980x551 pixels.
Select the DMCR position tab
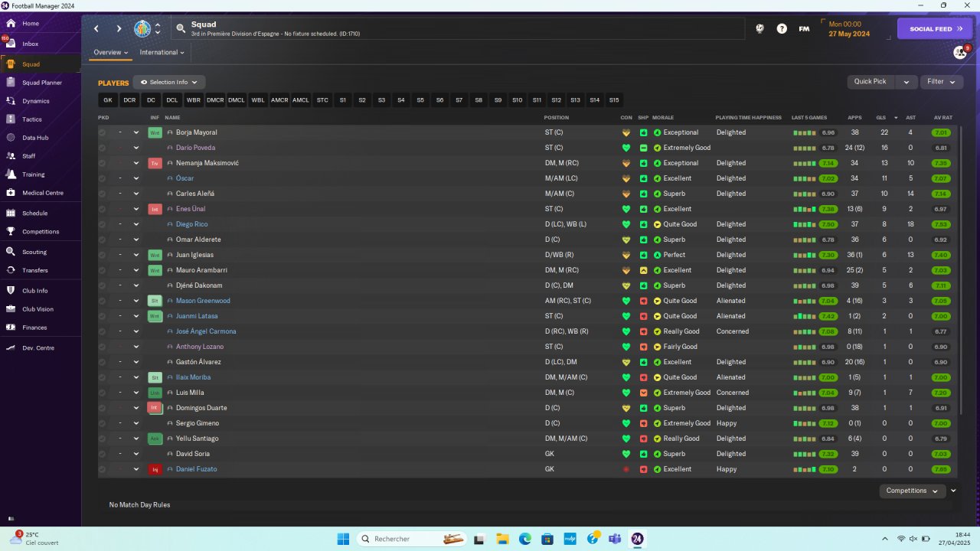click(x=215, y=100)
